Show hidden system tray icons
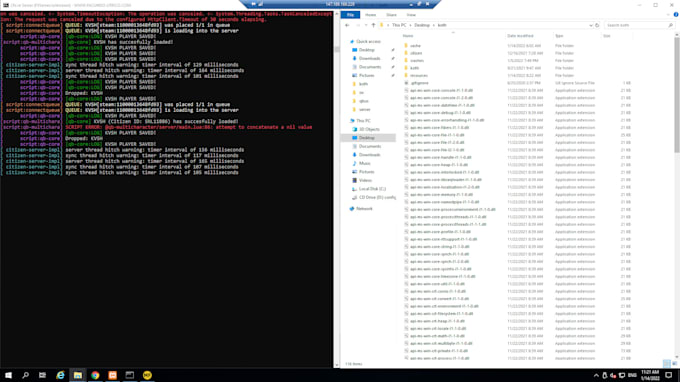Viewport: 680px width, 382px height. coord(596,375)
